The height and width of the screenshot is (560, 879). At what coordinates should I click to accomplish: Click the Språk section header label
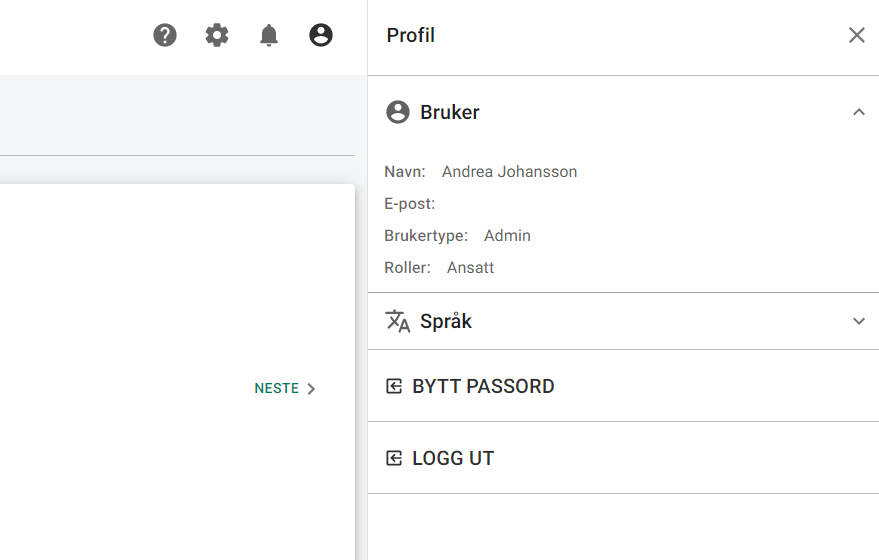(446, 321)
